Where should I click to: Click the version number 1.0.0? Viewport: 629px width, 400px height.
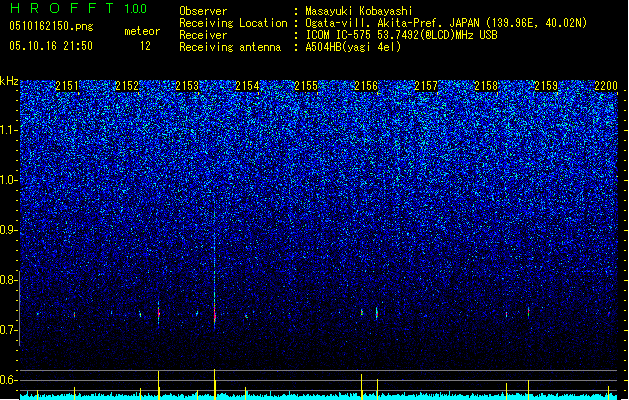135,9
